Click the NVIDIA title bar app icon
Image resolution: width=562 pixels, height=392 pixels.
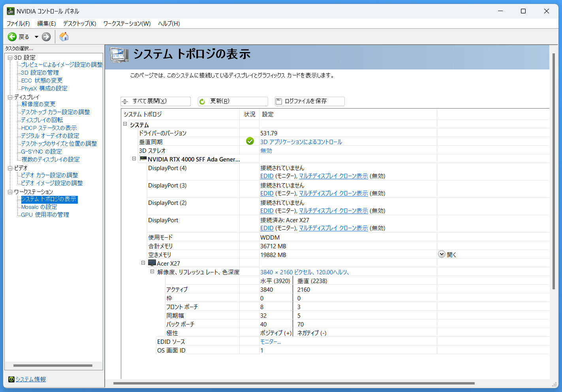point(11,11)
